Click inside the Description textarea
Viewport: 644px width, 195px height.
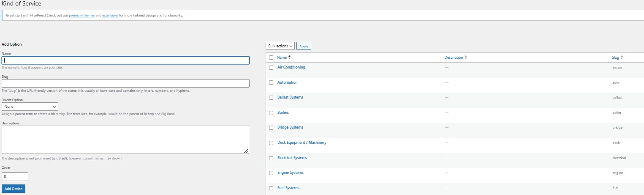(125, 140)
